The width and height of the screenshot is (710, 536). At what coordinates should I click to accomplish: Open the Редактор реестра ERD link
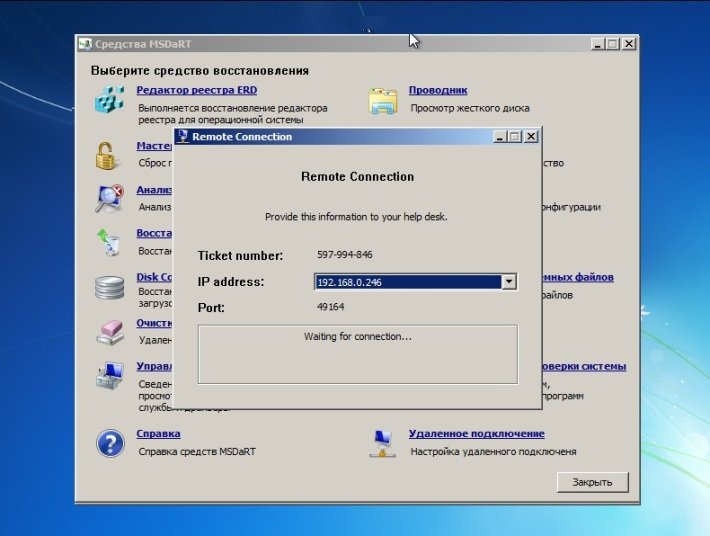196,90
